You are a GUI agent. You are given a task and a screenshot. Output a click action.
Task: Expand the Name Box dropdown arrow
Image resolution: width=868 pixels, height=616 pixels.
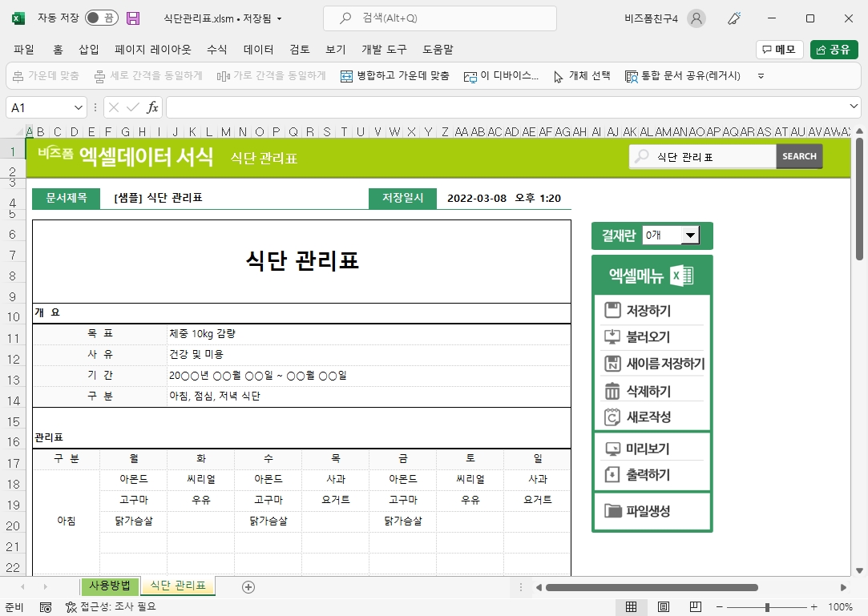click(79, 107)
